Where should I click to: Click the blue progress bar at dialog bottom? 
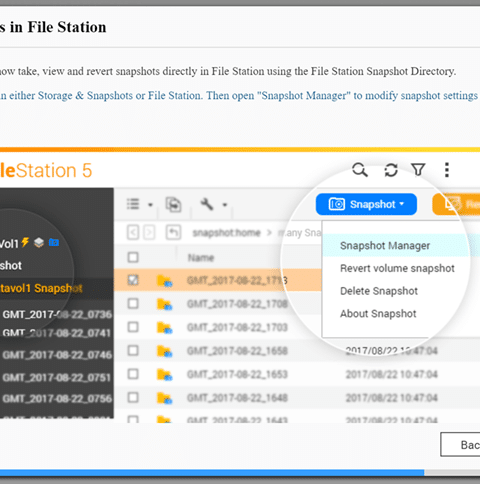click(212, 473)
